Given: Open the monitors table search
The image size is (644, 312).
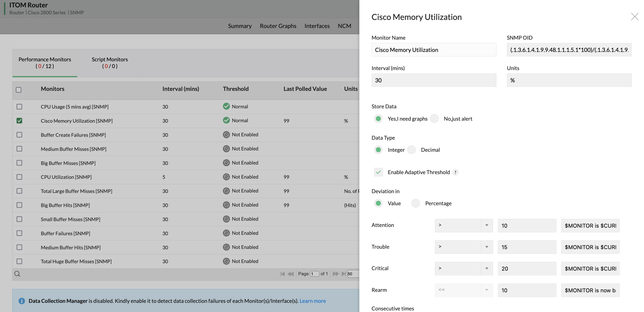Looking at the screenshot, I should [x=17, y=274].
